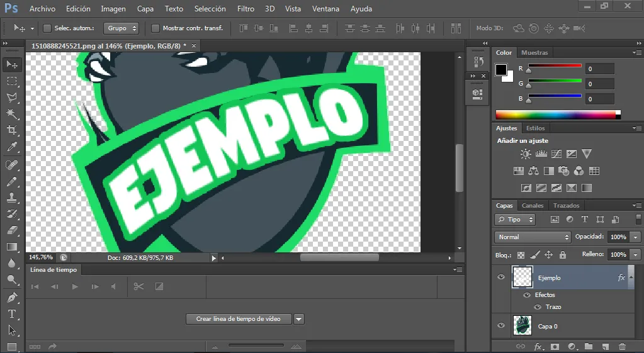Add a Channel Mixer adjustment
Image resolution: width=644 pixels, height=353 pixels.
click(579, 171)
